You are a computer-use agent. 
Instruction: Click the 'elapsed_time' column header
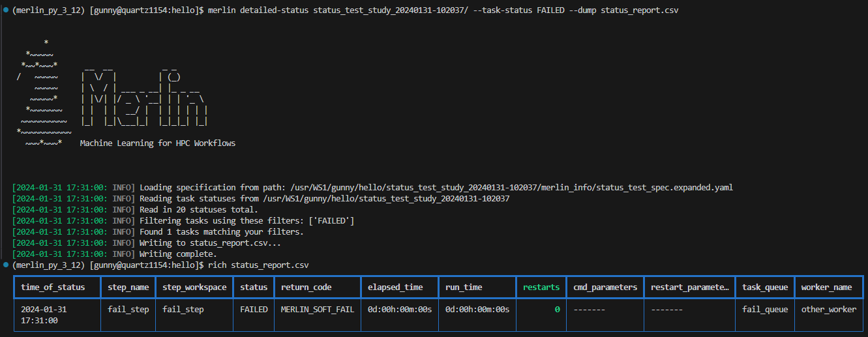click(395, 287)
